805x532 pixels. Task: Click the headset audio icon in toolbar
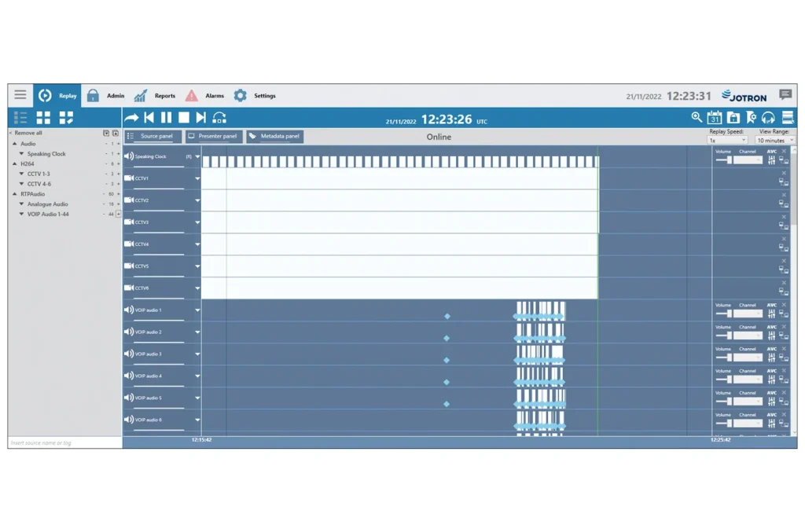click(x=768, y=118)
